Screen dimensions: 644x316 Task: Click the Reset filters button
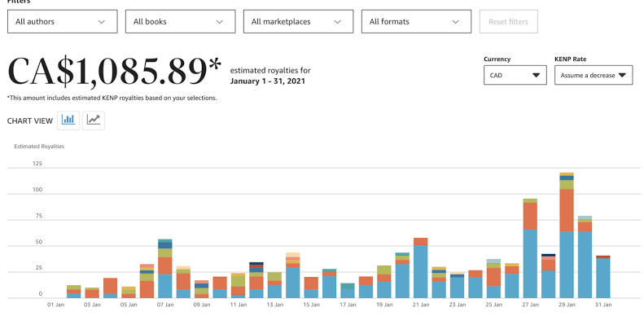pyautogui.click(x=509, y=21)
